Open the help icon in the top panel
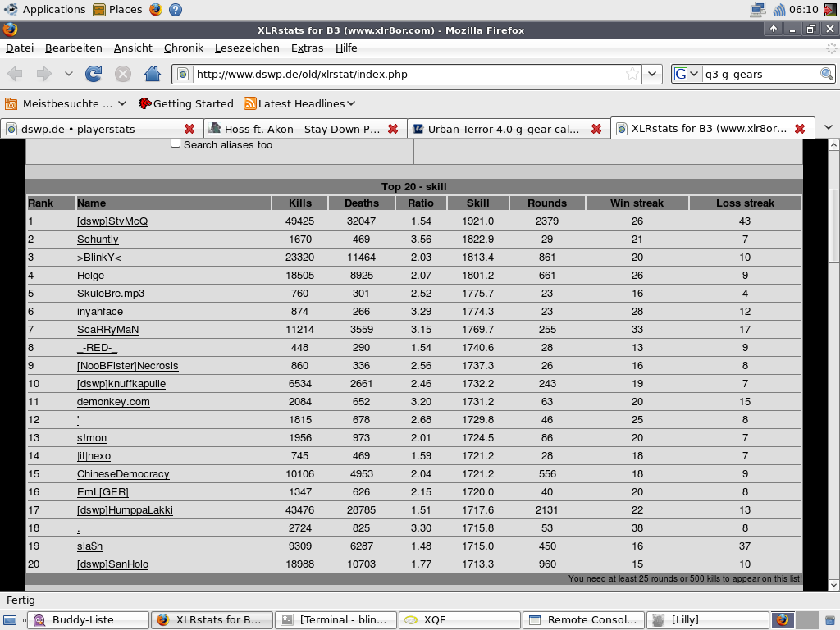Image resolution: width=840 pixels, height=630 pixels. [176, 9]
